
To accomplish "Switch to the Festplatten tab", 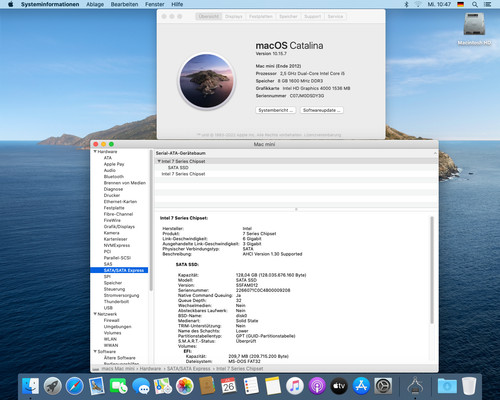I will coord(261,16).
